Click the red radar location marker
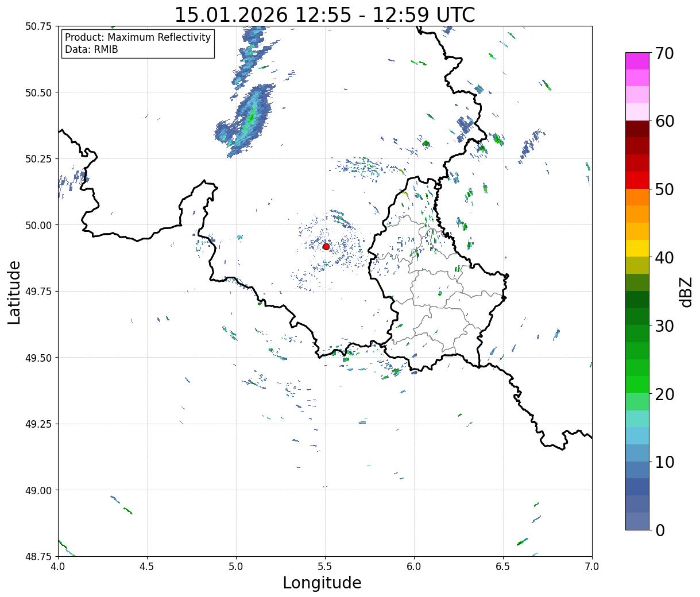Image resolution: width=700 pixels, height=597 pixels. pyautogui.click(x=326, y=246)
